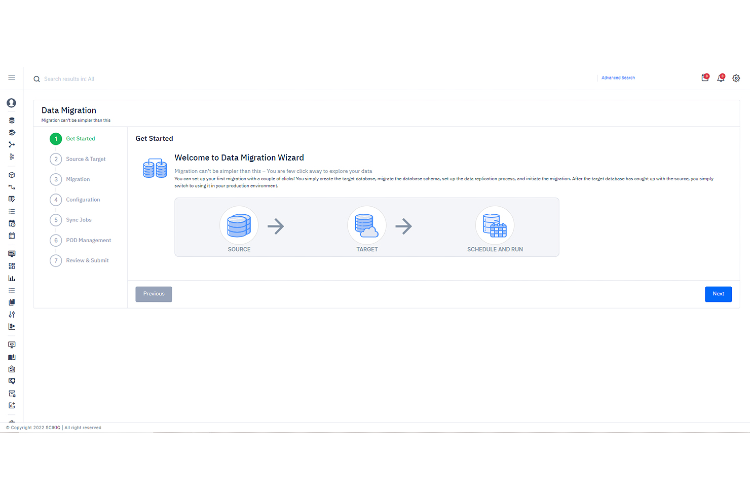Go to the Sync Jobs step
The height and width of the screenshot is (500, 750).
71,220
